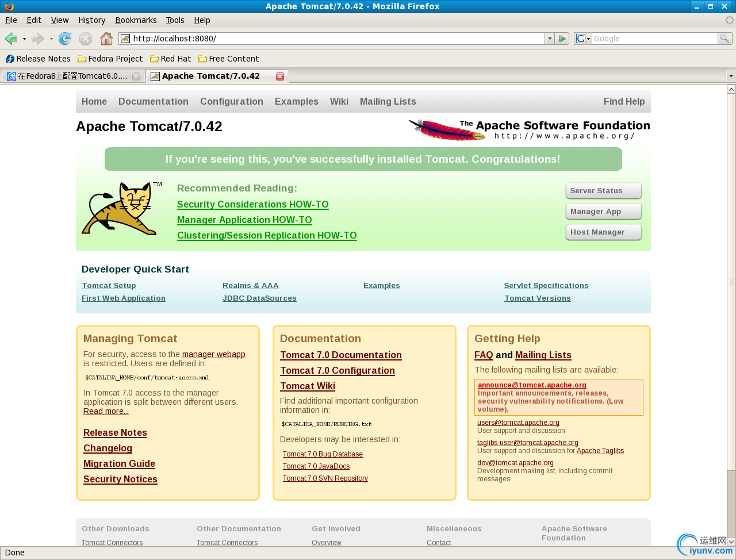Expand the URL bar history dropdown
Screen dimensions: 736x560
[x=550, y=39]
